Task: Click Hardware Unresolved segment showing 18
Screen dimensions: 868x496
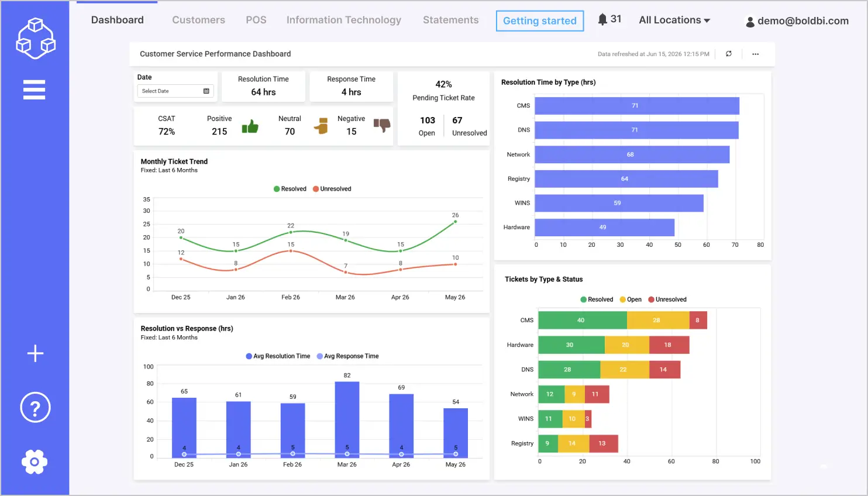Action: tap(669, 345)
